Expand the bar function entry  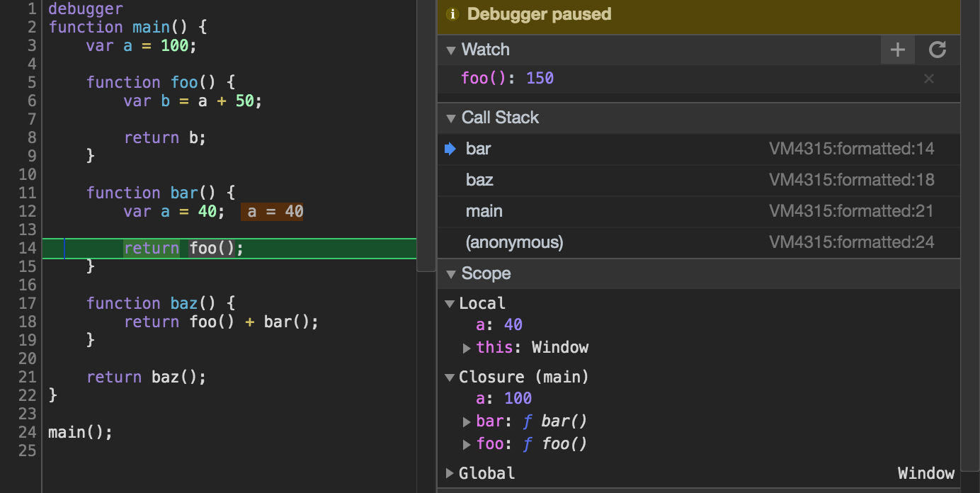[x=467, y=421]
